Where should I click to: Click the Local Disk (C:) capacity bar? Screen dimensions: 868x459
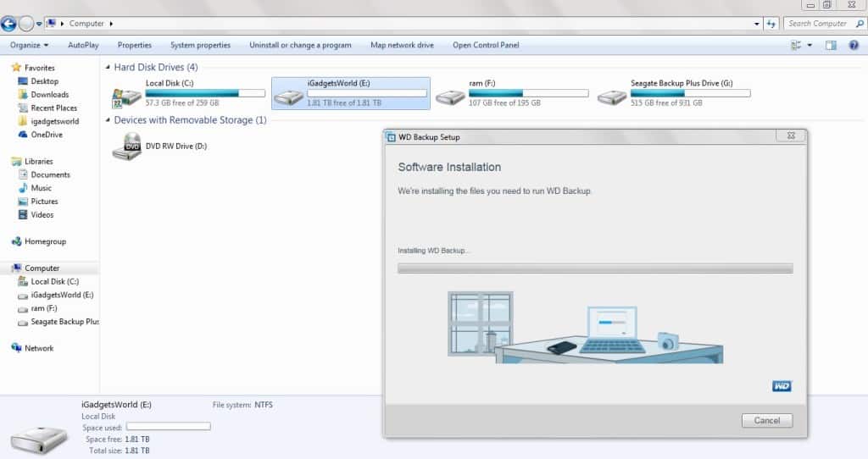pyautogui.click(x=205, y=93)
